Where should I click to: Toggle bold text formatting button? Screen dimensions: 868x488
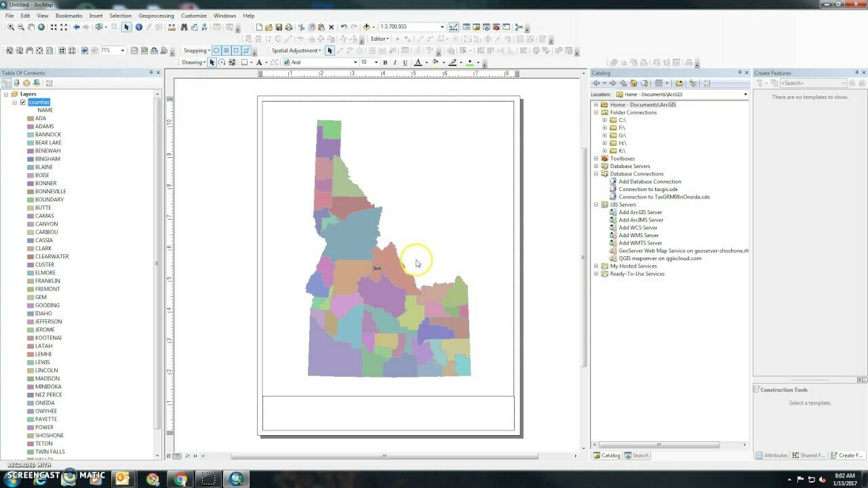385,62
